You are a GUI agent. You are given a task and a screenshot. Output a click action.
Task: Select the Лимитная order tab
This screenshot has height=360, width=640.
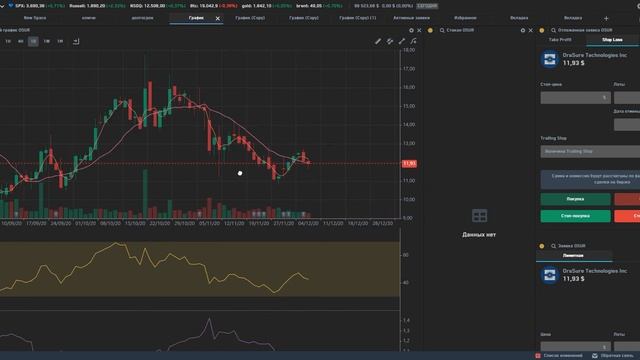[573, 256]
